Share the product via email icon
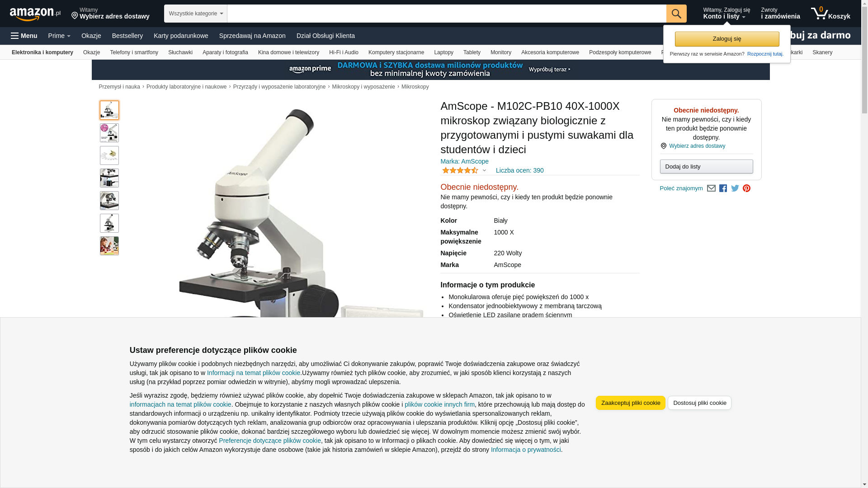The height and width of the screenshot is (488, 868). (x=711, y=188)
